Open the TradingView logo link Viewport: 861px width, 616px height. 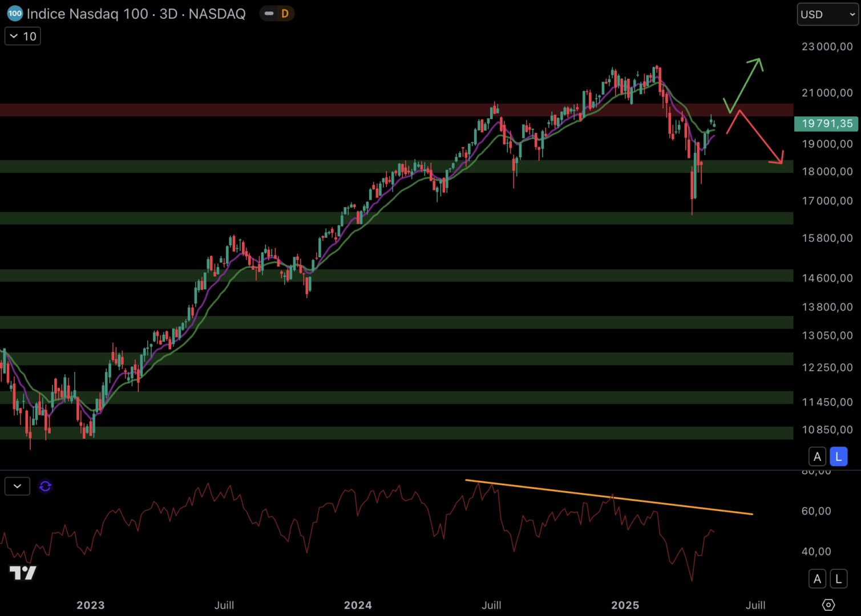pyautogui.click(x=23, y=573)
